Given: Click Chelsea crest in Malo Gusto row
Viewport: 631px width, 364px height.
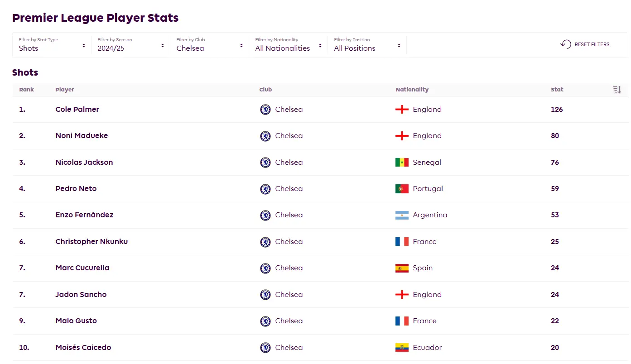Looking at the screenshot, I should 265,321.
